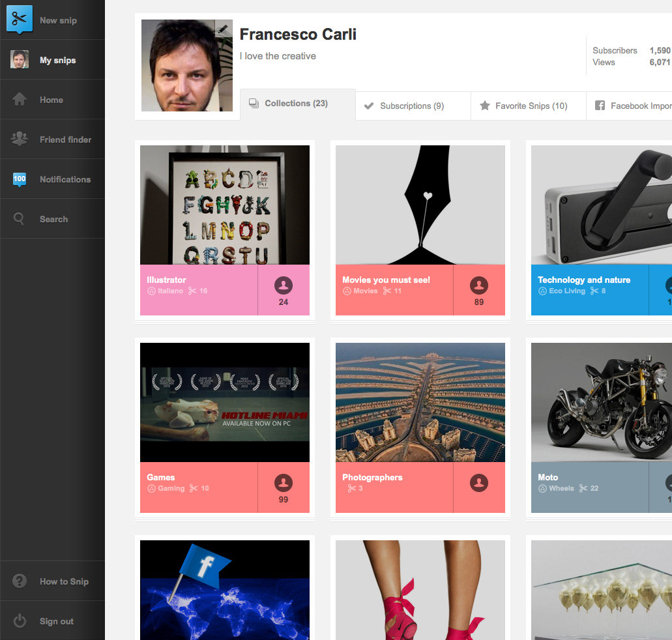The height and width of the screenshot is (640, 672).
Task: Click subscriber icon on Photographers card
Action: (478, 483)
